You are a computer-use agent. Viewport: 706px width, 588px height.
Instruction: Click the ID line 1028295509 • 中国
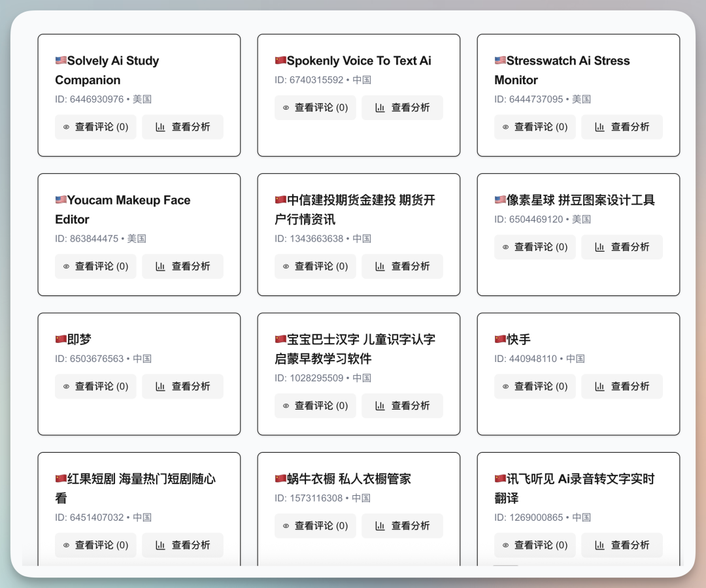click(x=323, y=378)
